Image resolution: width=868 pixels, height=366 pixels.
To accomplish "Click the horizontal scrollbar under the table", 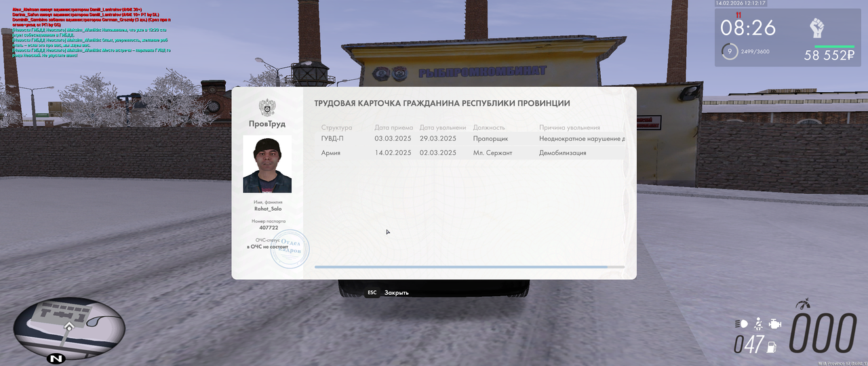I will [469, 267].
